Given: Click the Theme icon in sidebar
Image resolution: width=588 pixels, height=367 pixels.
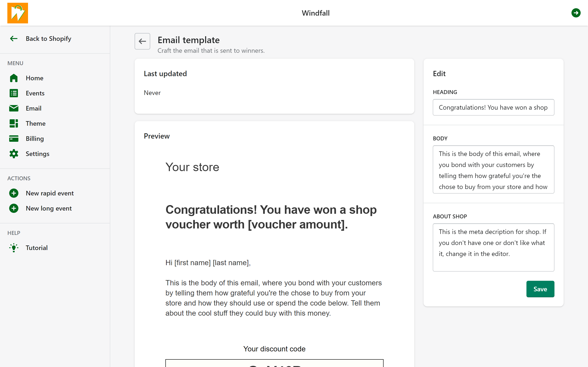Looking at the screenshot, I should [14, 123].
